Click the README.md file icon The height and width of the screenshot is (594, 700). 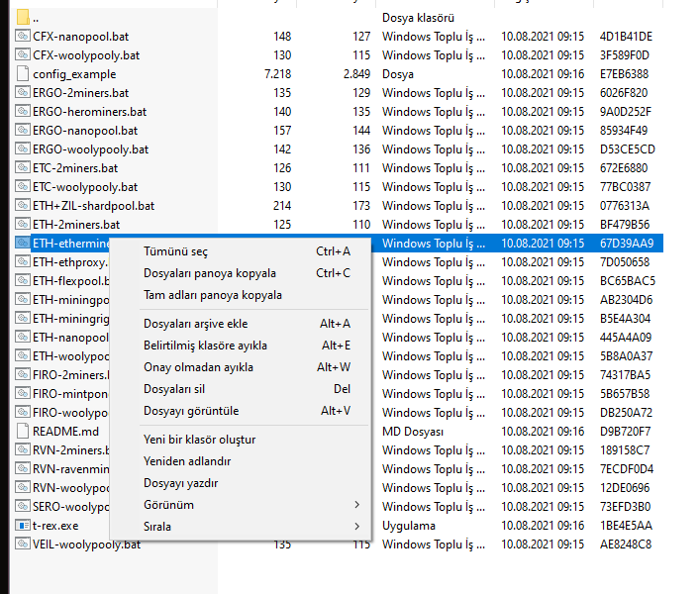[x=23, y=431]
